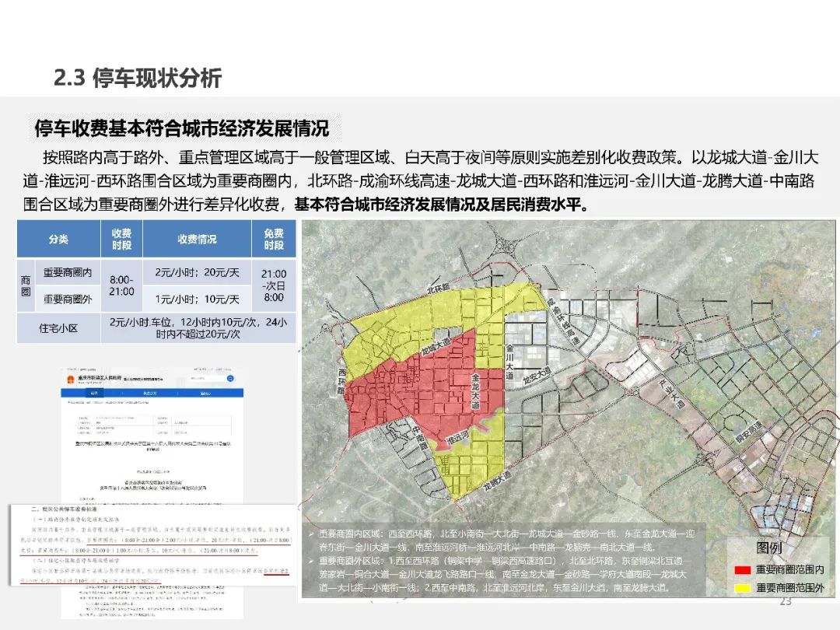840x630 pixels.
Task: Click the "淮远河" river label on the map
Action: point(458,436)
